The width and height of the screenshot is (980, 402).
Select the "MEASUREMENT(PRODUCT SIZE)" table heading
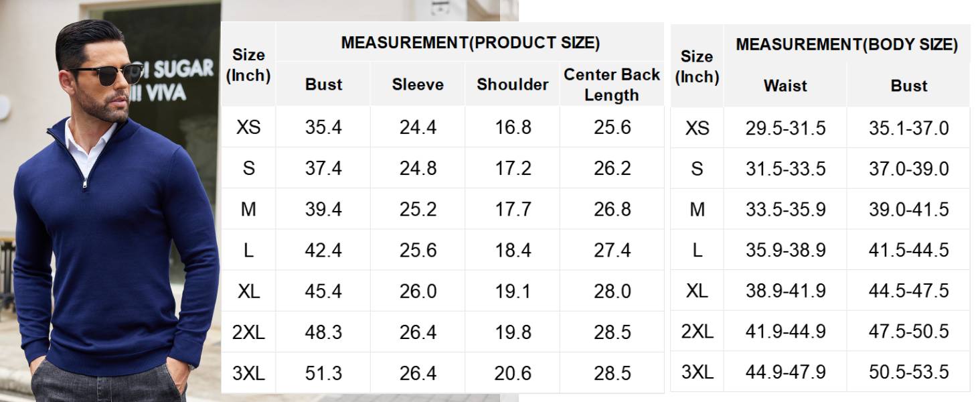tap(470, 43)
